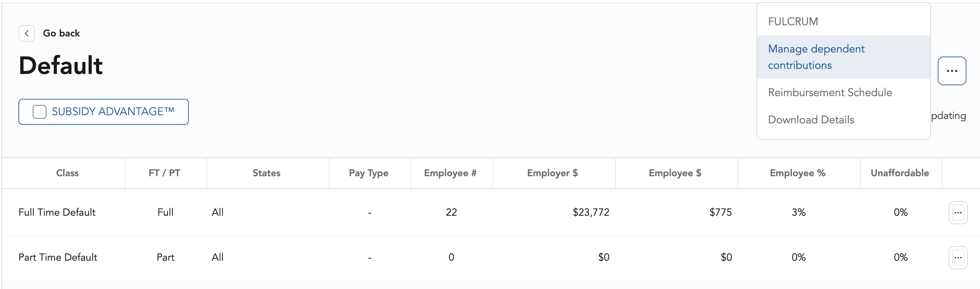Open the top-right three-dot options button
The width and height of the screenshot is (980, 289).
coord(951,71)
